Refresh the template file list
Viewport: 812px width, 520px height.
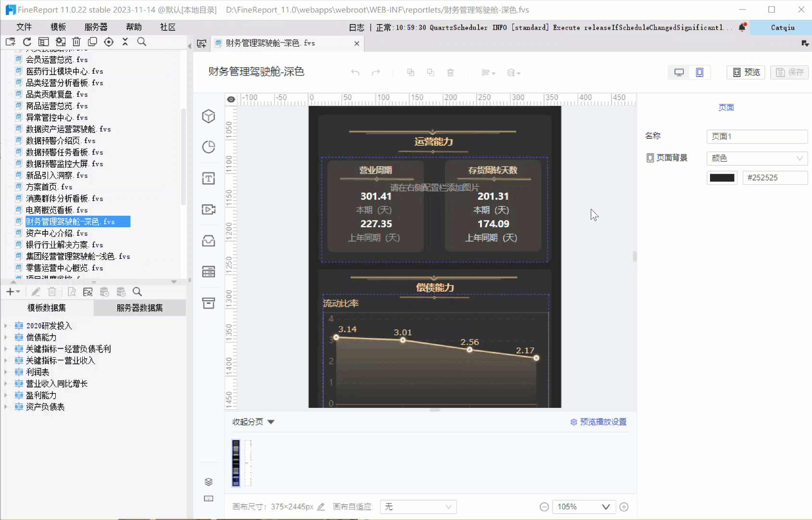pyautogui.click(x=27, y=42)
